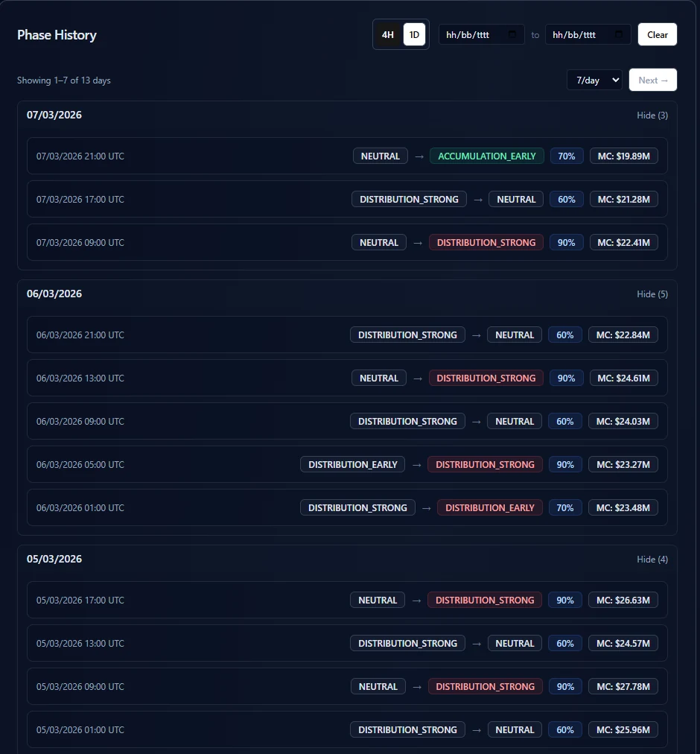Click the Phase History heading
Image resolution: width=700 pixels, height=754 pixels.
coord(57,35)
